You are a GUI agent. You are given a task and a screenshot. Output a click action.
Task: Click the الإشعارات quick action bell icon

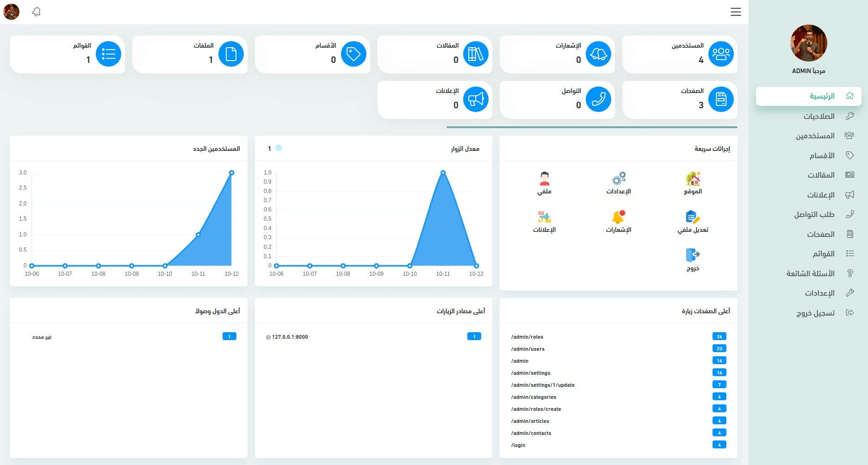[x=619, y=217]
